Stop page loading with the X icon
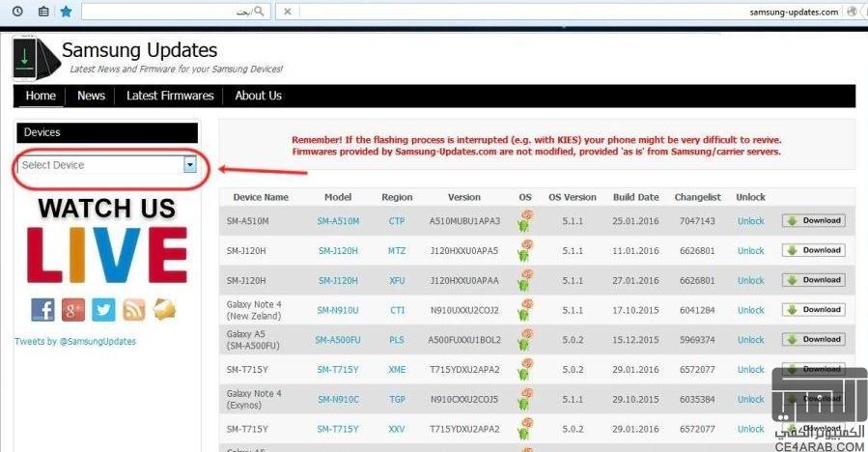 (288, 11)
